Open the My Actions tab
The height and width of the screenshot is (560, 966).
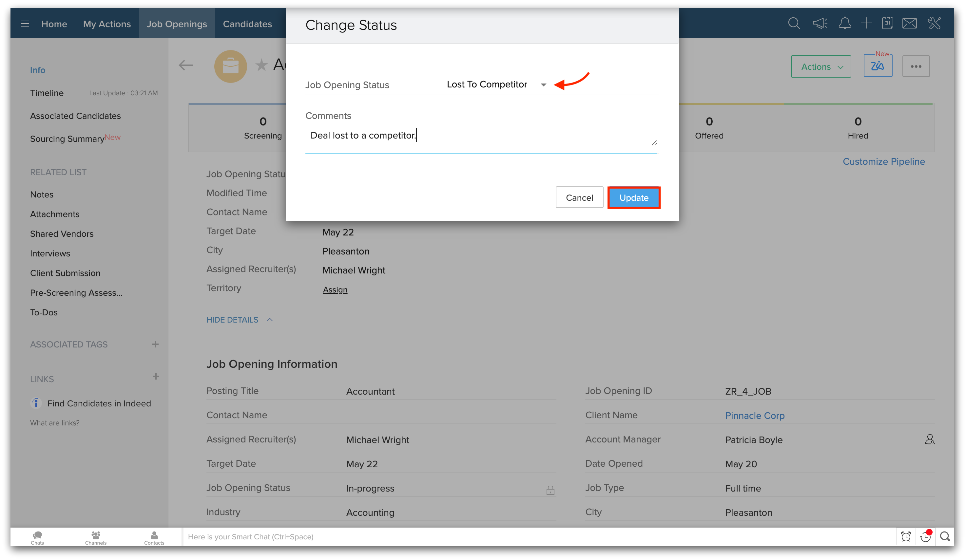coord(106,24)
